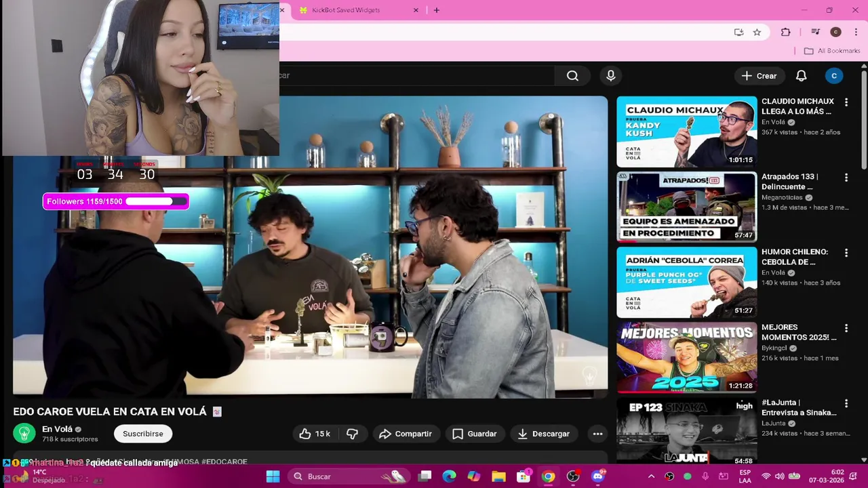The image size is (868, 488).
Task: Click #EDOCAROE hashtag in description
Action: (x=224, y=462)
